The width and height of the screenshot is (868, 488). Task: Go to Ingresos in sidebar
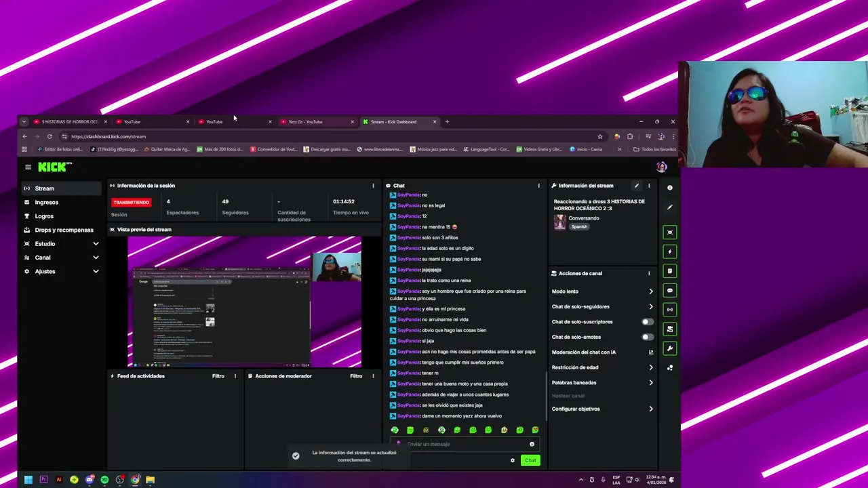(x=60, y=203)
